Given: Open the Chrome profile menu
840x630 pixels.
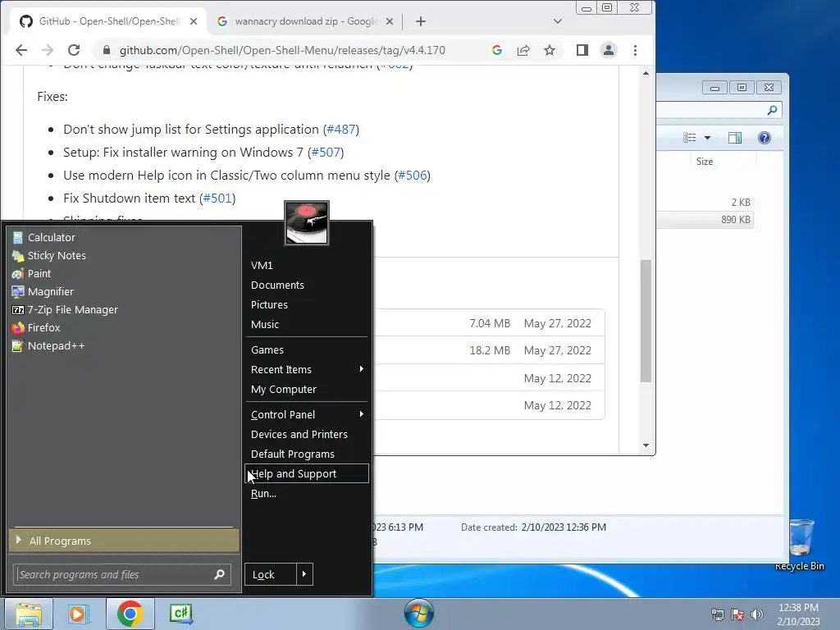Looking at the screenshot, I should pos(609,50).
